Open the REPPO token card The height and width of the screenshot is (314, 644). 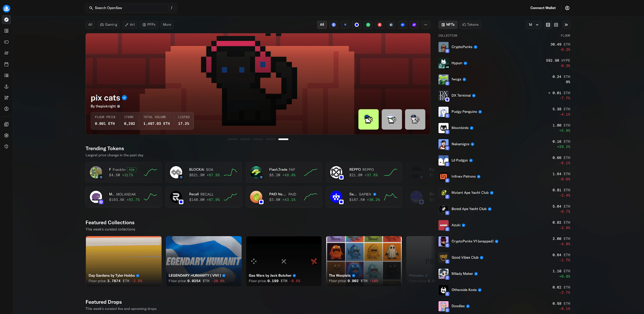tap(364, 172)
